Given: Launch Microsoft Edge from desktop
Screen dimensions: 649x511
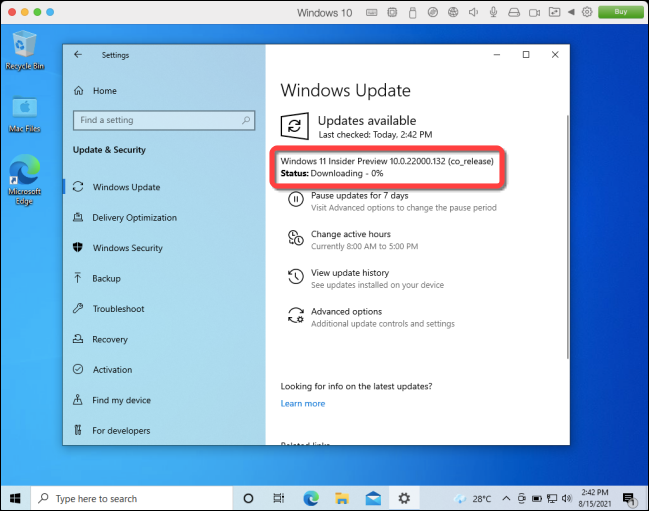Looking at the screenshot, I should [24, 177].
